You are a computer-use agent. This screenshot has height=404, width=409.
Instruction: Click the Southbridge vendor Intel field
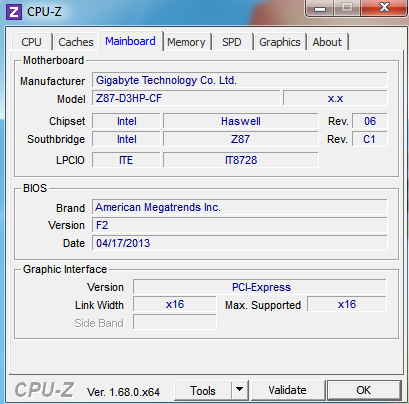[x=126, y=139]
